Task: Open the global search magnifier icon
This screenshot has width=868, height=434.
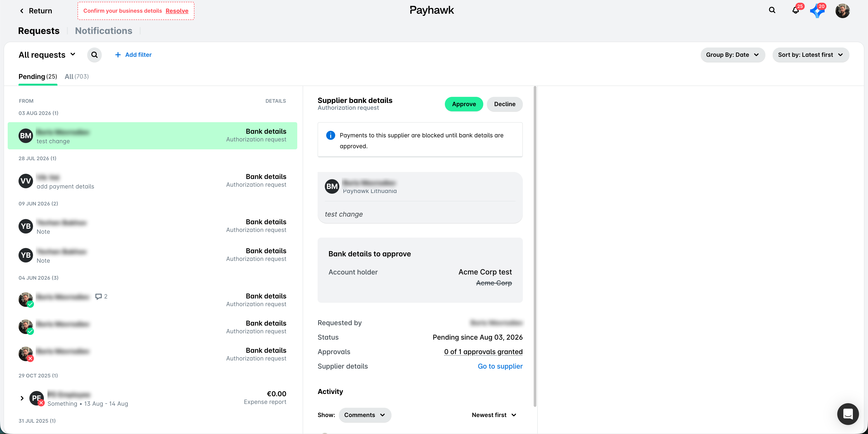Action: click(772, 10)
